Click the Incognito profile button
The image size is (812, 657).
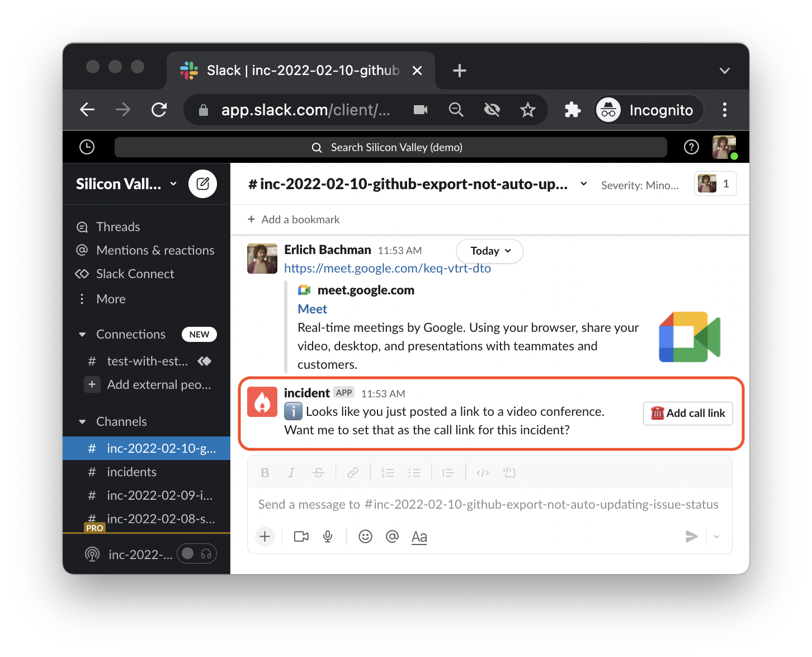click(648, 110)
